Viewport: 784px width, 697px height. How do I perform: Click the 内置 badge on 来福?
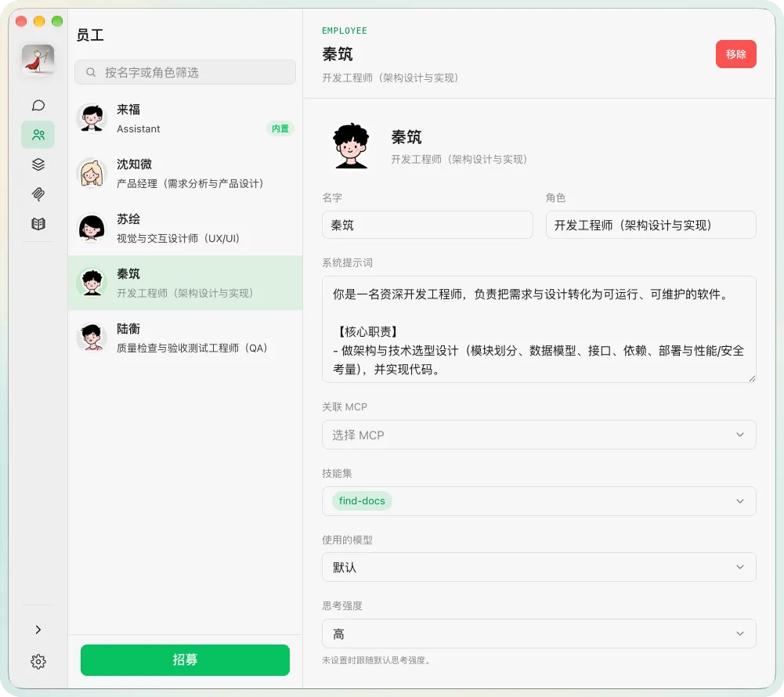(x=280, y=128)
